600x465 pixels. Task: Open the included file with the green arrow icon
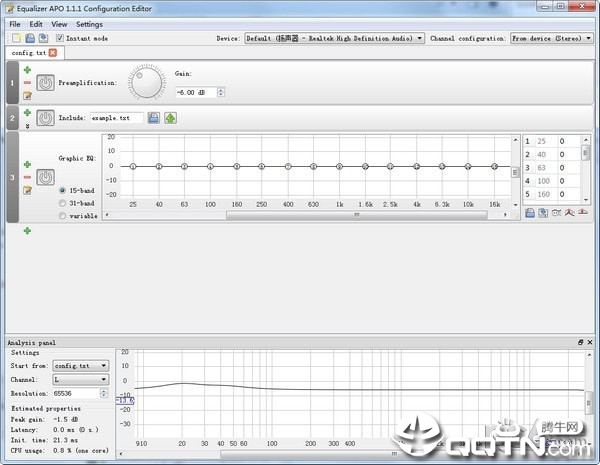[170, 118]
